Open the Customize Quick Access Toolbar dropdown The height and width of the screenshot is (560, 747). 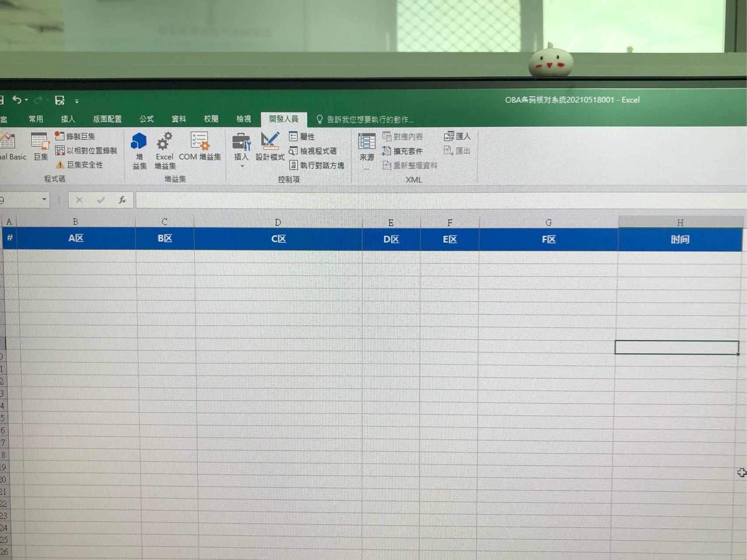click(77, 101)
